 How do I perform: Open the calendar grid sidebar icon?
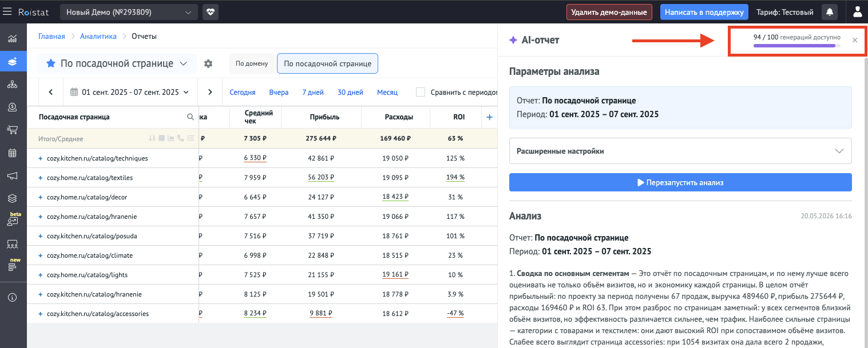13,153
